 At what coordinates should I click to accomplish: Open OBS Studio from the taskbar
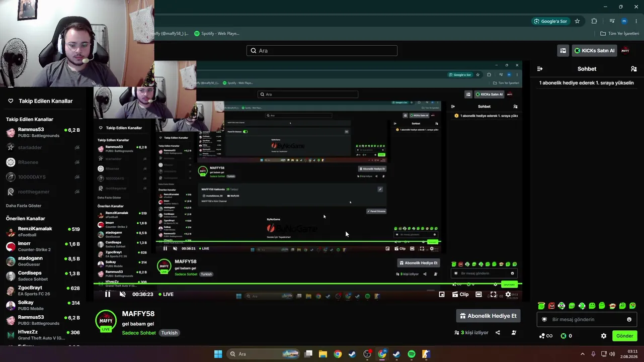[x=367, y=354]
